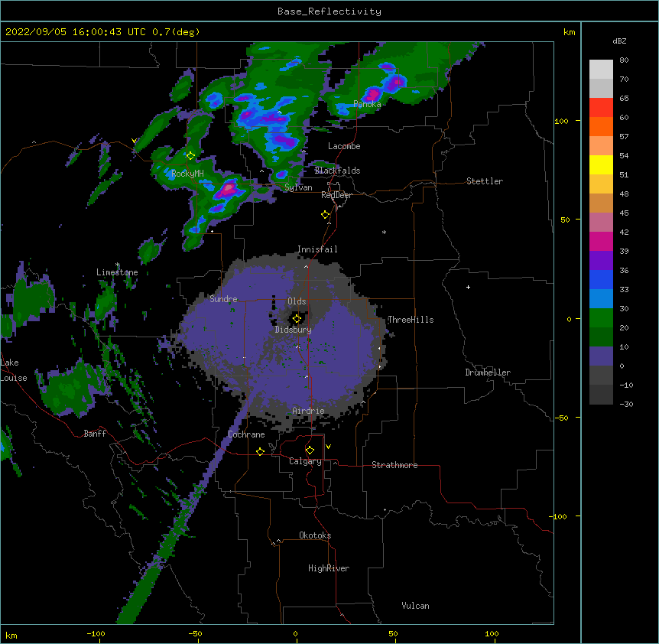
Task: Click the RockyMH label
Action: 187,173
